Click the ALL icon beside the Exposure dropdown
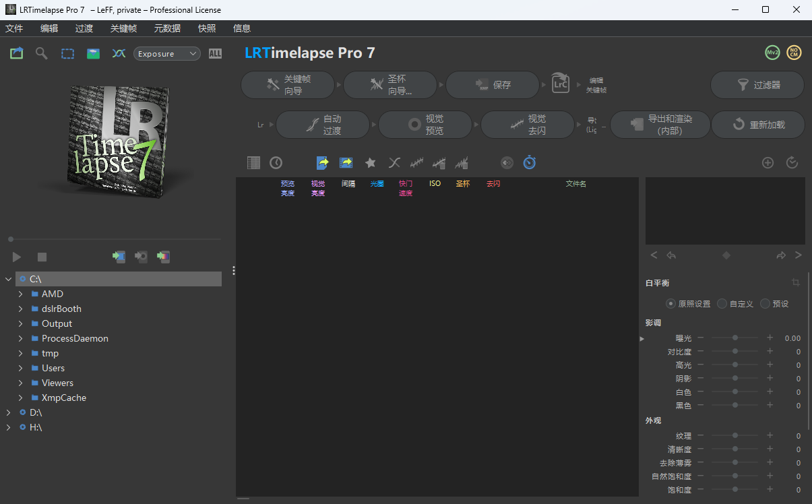This screenshot has height=504, width=812. tap(215, 54)
